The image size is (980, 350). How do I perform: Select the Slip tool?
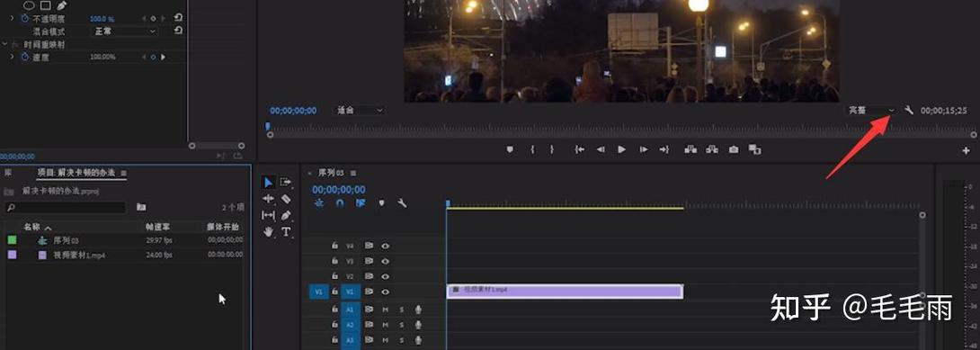pyautogui.click(x=268, y=215)
